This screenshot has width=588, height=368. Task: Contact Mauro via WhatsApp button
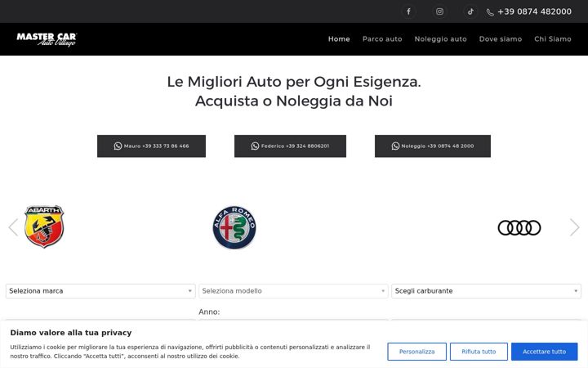pyautogui.click(x=152, y=146)
